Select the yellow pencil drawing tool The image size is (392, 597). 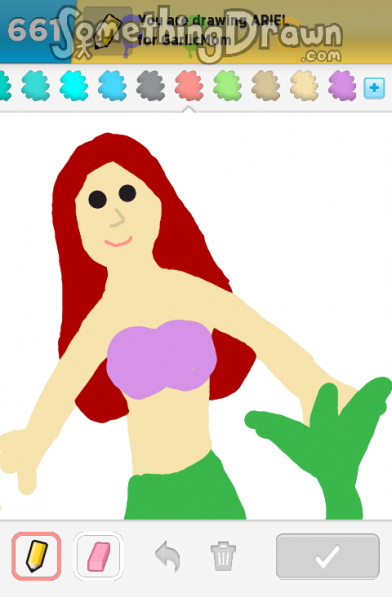(36, 556)
